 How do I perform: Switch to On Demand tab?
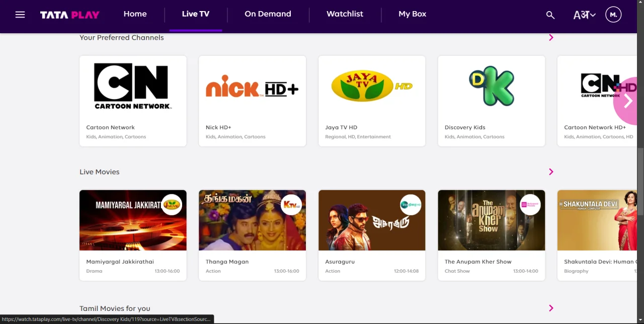tap(268, 14)
